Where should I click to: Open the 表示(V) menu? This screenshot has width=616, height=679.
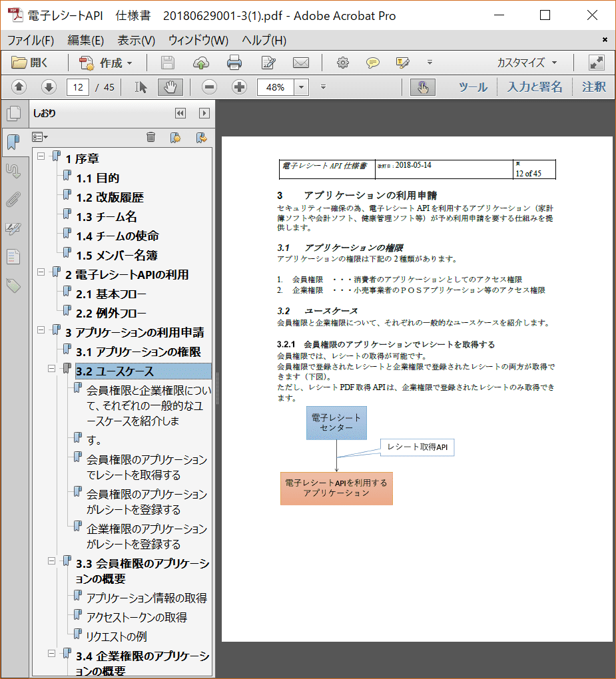136,40
